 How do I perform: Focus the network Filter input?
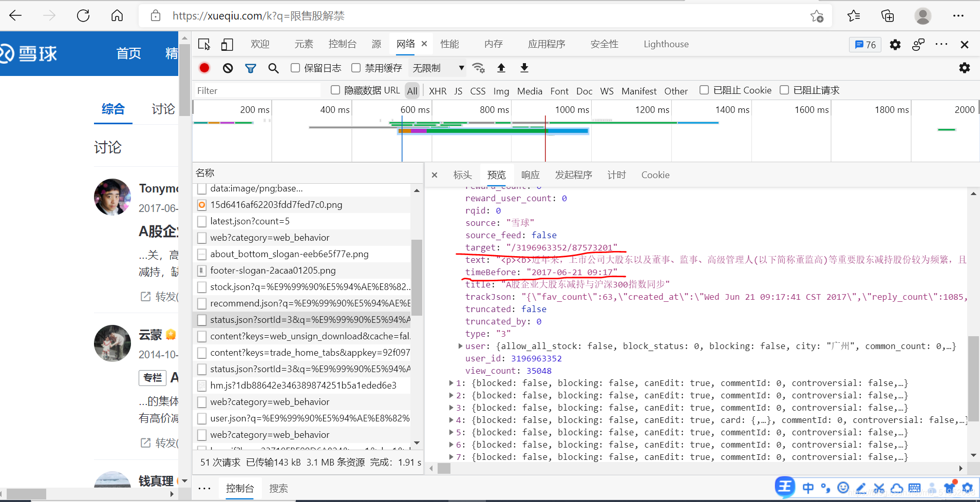click(x=257, y=90)
